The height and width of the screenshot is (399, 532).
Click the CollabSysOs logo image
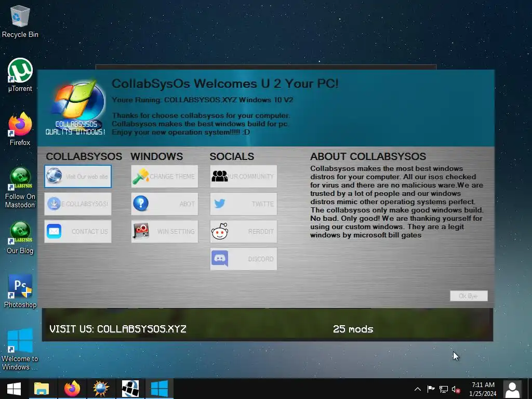(76, 108)
